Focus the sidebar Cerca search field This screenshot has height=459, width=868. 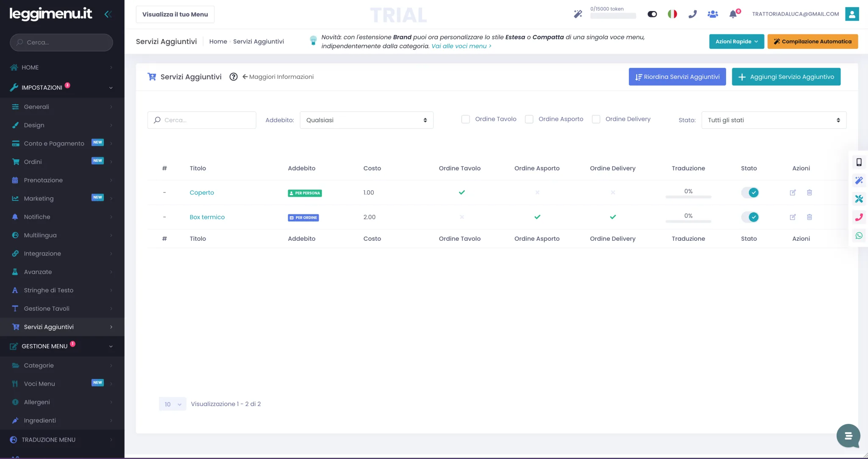tap(61, 42)
